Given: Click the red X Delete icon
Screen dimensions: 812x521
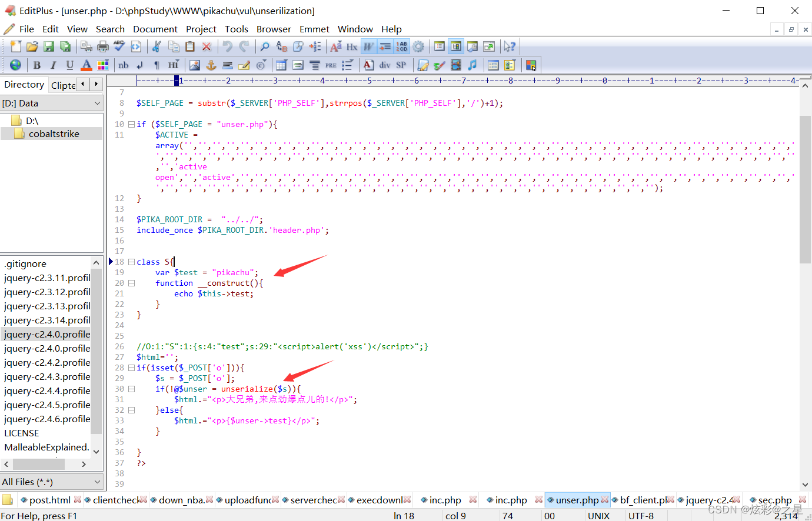Looking at the screenshot, I should 207,46.
